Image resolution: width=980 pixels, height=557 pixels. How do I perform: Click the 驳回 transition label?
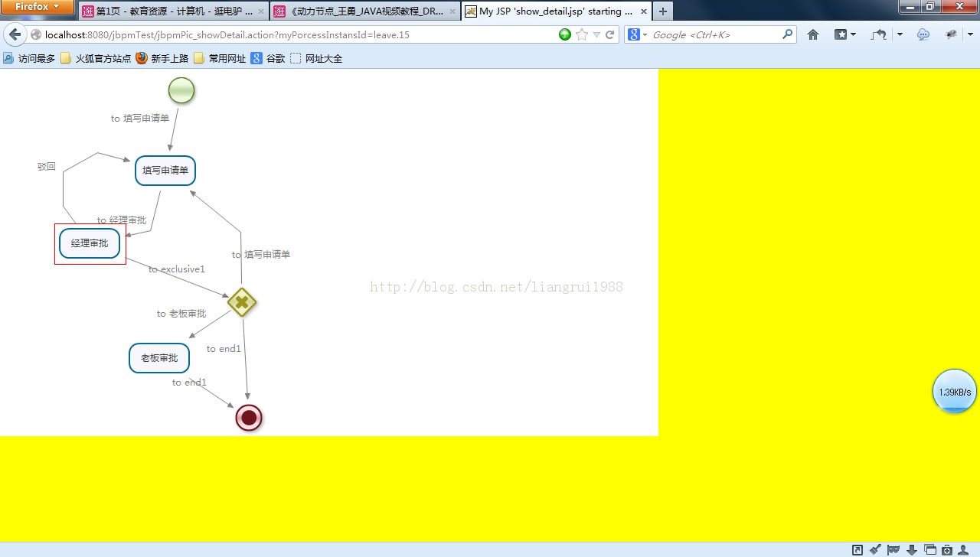[x=47, y=166]
